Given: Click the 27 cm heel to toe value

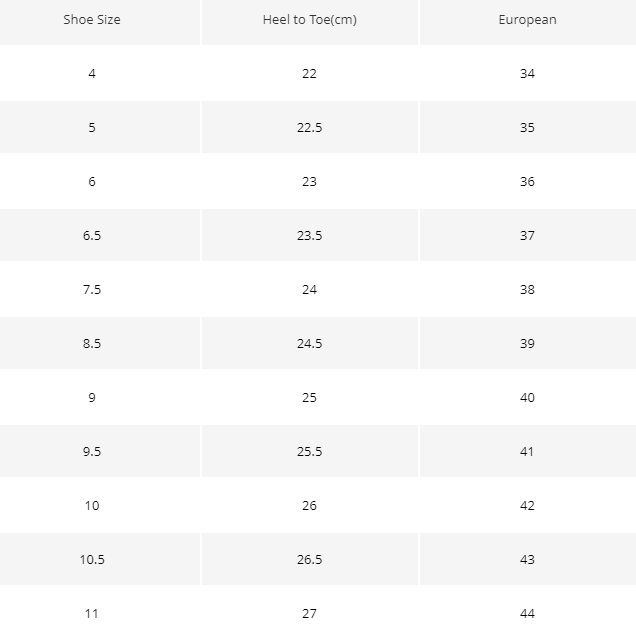Looking at the screenshot, I should (x=309, y=613).
